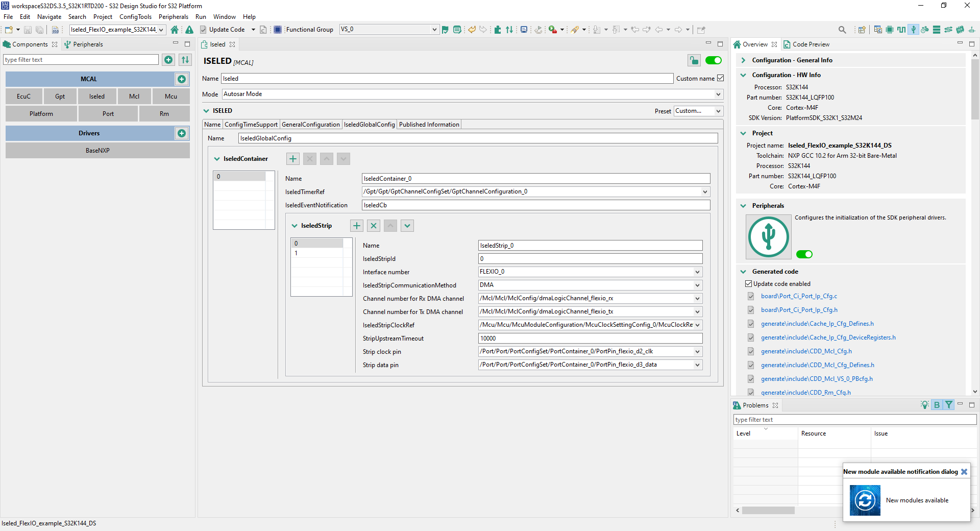Open the Clocks tool waveform icon
Image resolution: width=980 pixels, height=531 pixels.
pyautogui.click(x=901, y=30)
